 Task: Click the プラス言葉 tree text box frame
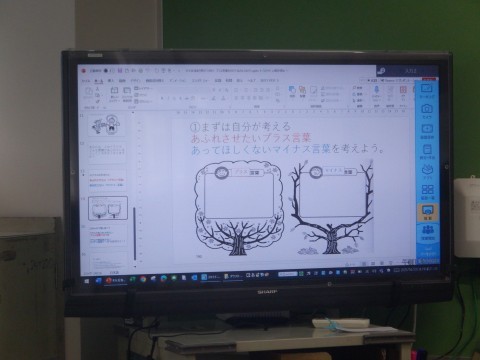pyautogui.click(x=239, y=195)
